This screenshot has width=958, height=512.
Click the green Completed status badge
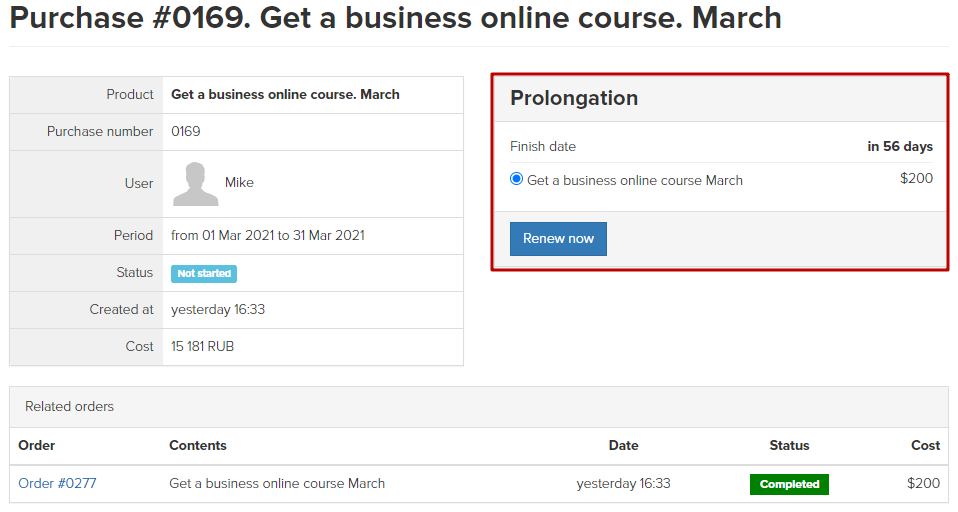(789, 484)
